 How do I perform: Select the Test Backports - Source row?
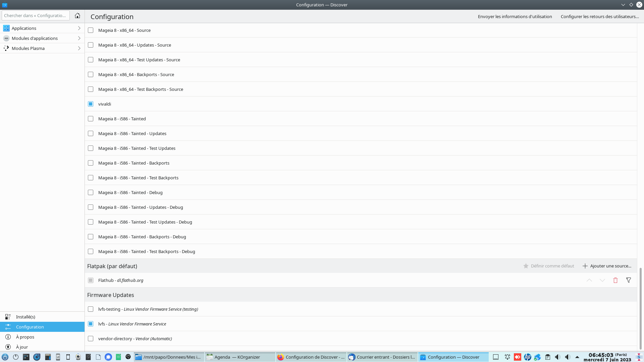point(361,89)
